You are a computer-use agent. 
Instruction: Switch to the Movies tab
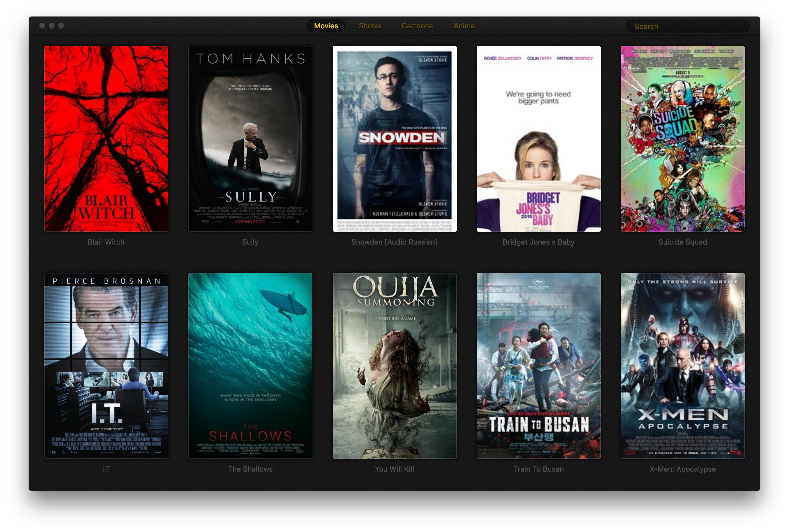point(326,26)
